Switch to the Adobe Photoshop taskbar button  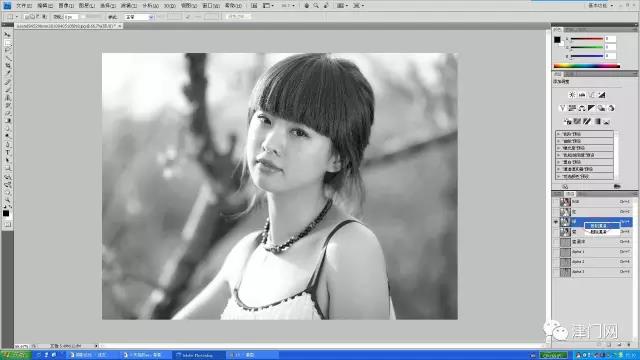point(198,355)
